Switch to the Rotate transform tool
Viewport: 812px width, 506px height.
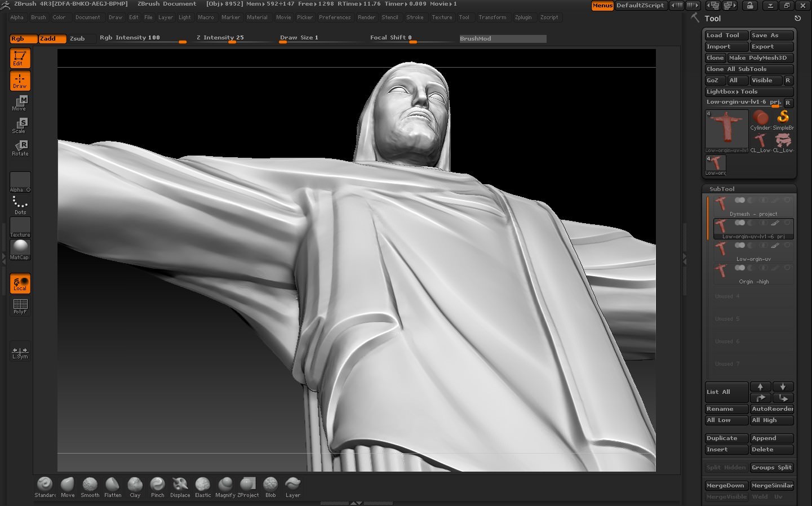20,148
